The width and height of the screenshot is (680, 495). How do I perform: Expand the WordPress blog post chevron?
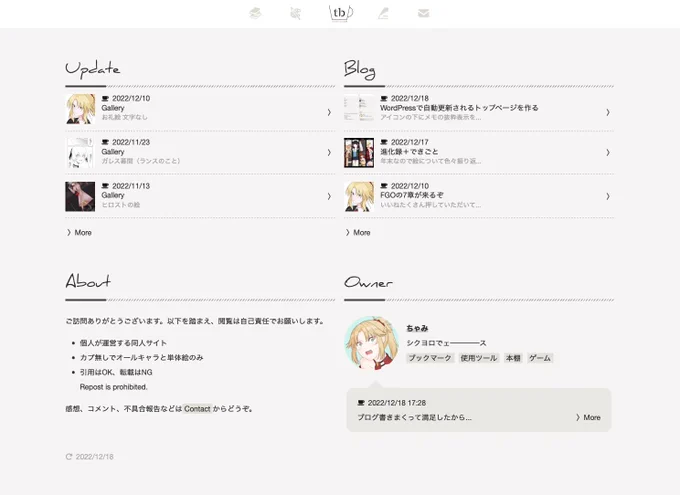coord(608,112)
